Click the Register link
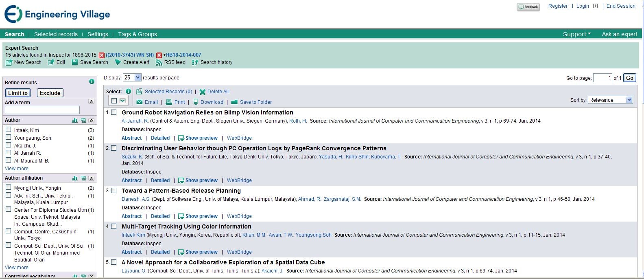 558,6
